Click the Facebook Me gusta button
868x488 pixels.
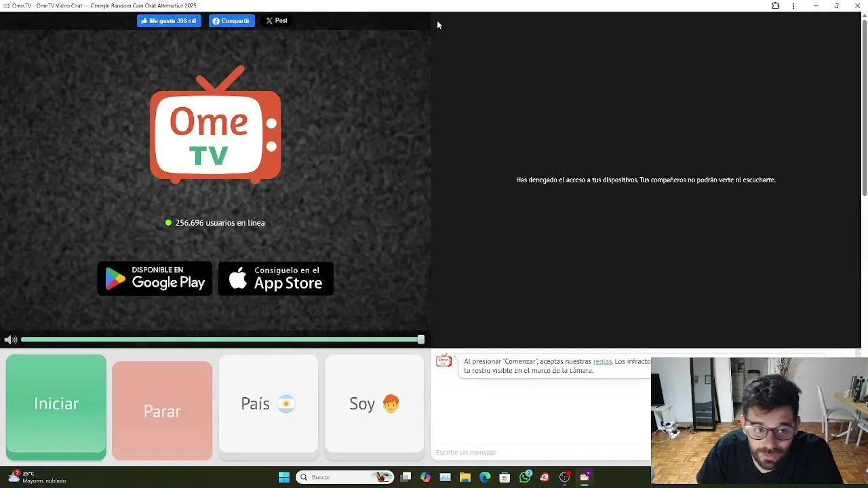click(x=169, y=21)
